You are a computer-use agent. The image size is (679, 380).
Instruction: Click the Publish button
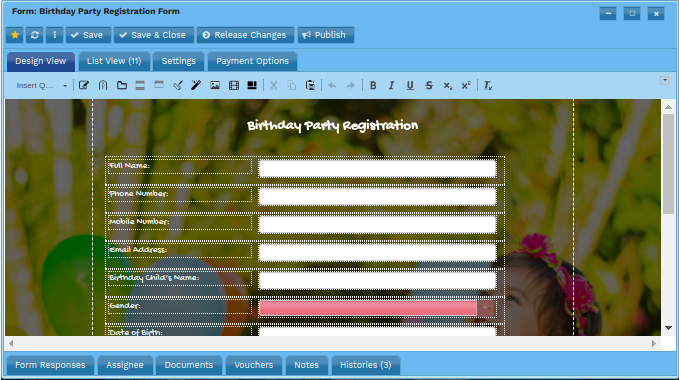click(325, 35)
